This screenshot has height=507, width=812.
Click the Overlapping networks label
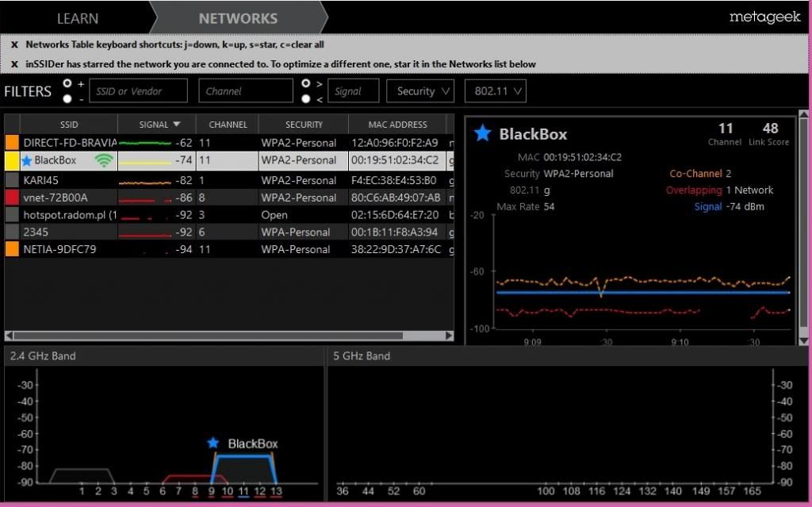[694, 190]
